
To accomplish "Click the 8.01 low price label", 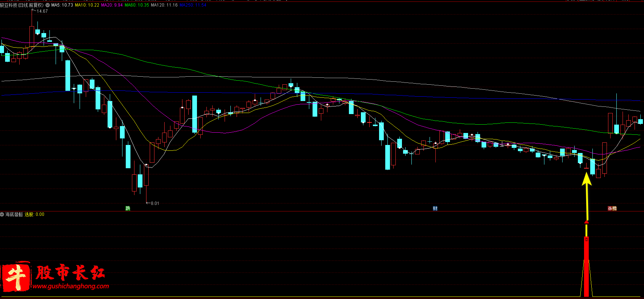I will [x=155, y=203].
